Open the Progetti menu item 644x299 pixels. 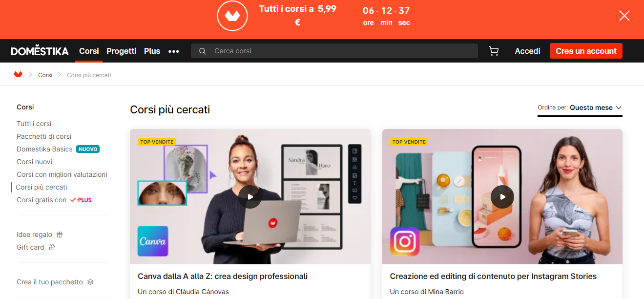[122, 51]
